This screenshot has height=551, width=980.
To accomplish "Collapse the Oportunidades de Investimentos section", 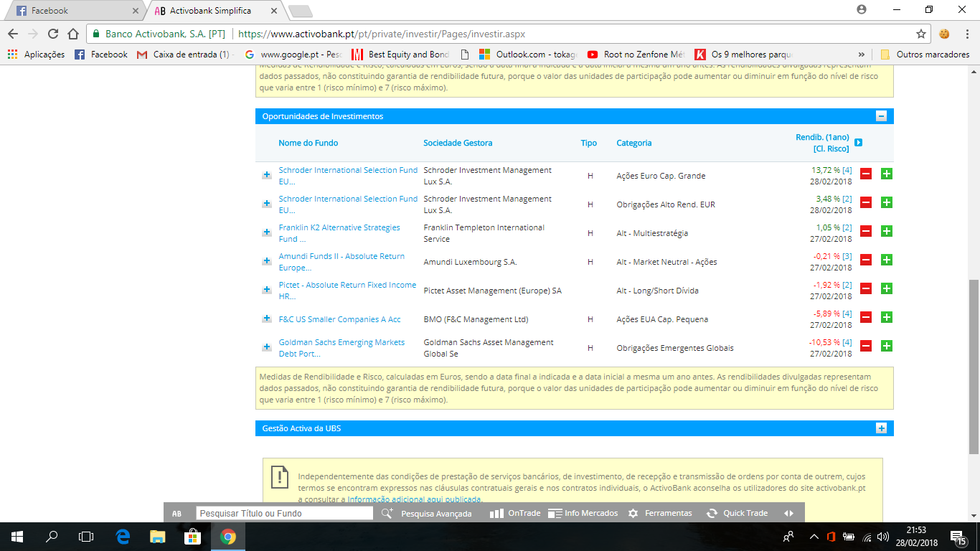I will [881, 116].
